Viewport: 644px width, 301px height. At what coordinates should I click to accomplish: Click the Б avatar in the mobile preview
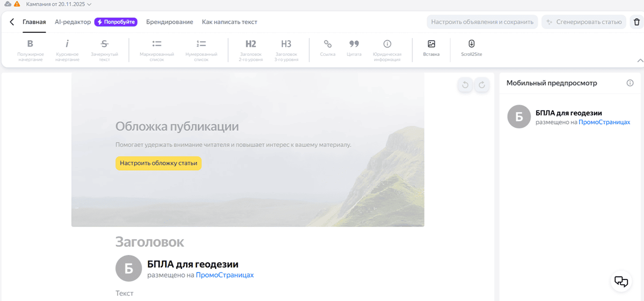point(519,117)
